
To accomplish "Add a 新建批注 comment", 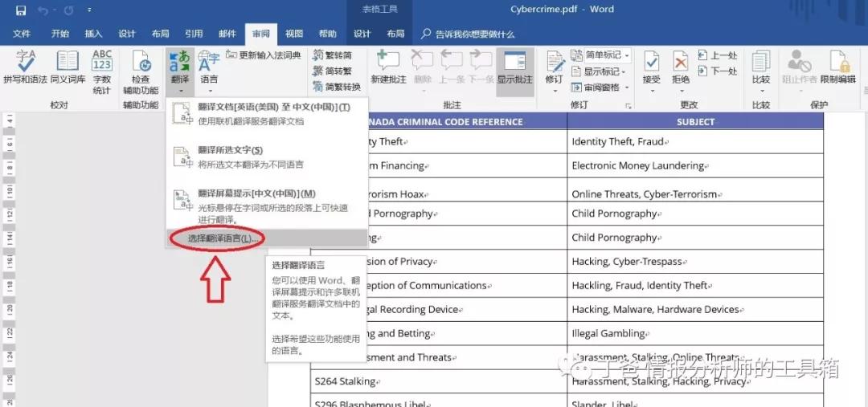I will pos(389,67).
